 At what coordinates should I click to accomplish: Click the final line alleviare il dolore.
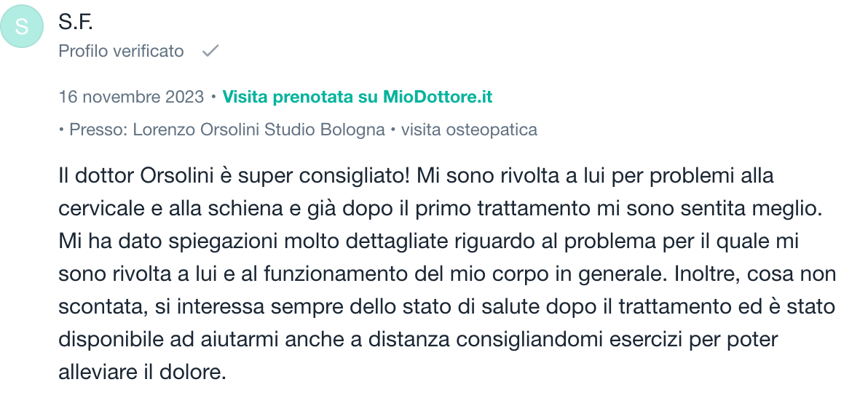(x=143, y=373)
